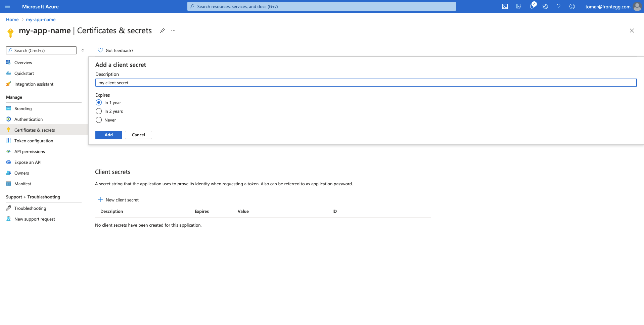This screenshot has width=644, height=325.
Task: Click the plus icon for New client secret
Action: pos(100,199)
